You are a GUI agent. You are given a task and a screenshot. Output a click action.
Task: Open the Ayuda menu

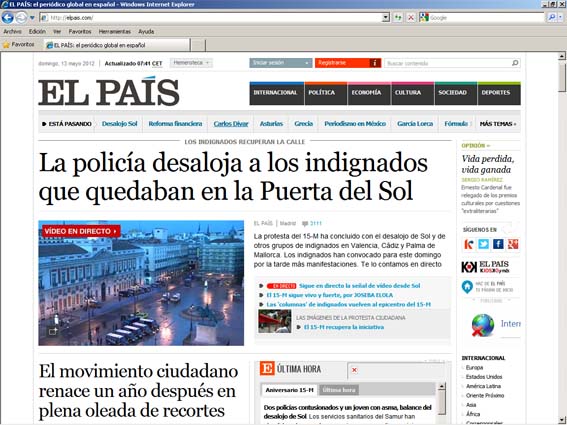[x=146, y=31]
